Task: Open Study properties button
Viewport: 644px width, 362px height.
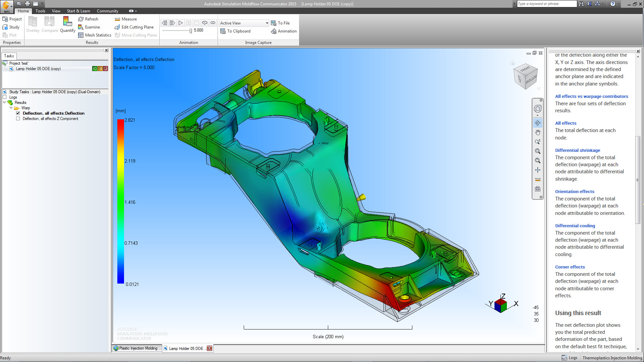Action: 11,27
